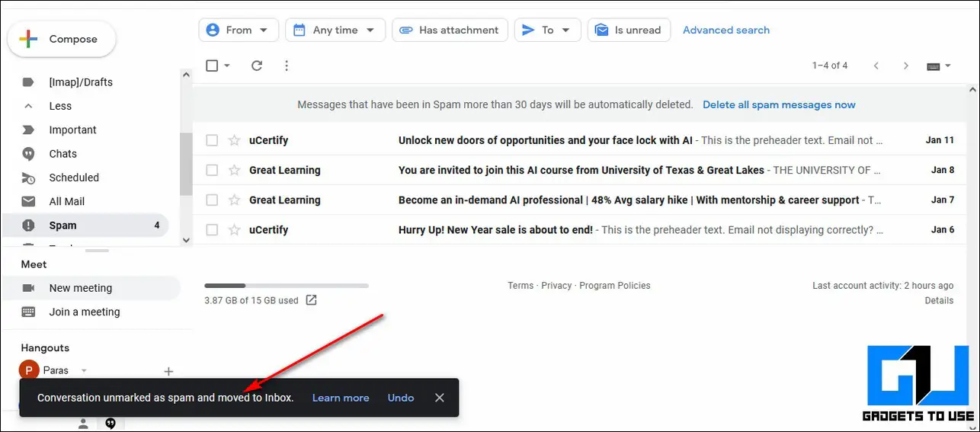Select the Spam folder
Screen dimensions: 980x432
85,226
